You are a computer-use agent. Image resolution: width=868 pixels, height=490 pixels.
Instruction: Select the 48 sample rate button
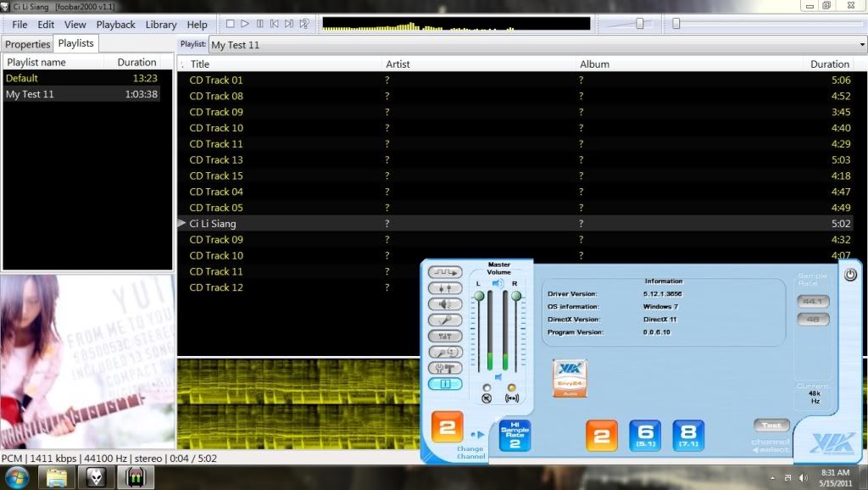click(x=813, y=320)
